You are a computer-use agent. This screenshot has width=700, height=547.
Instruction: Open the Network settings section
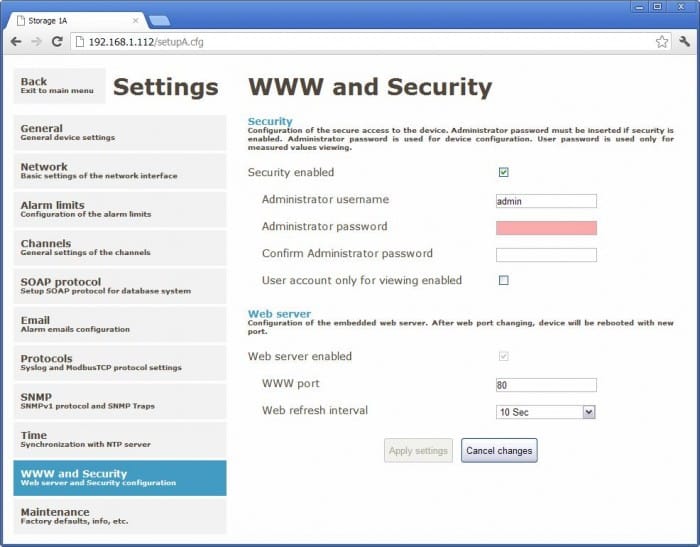119,171
